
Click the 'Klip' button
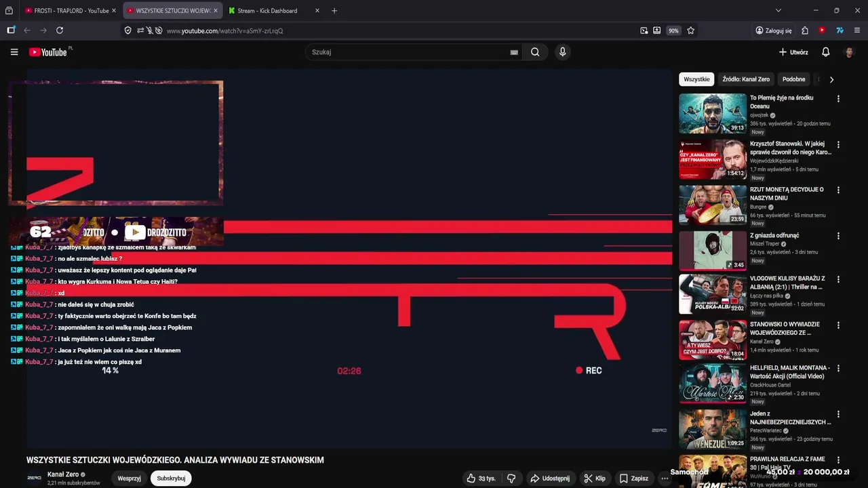click(x=595, y=479)
